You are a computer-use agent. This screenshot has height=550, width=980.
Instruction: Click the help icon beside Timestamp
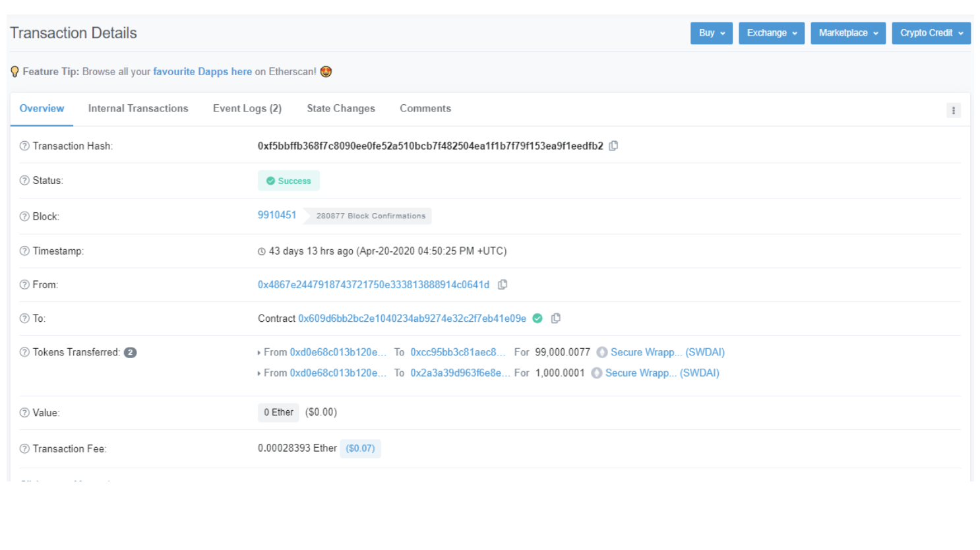pos(24,251)
